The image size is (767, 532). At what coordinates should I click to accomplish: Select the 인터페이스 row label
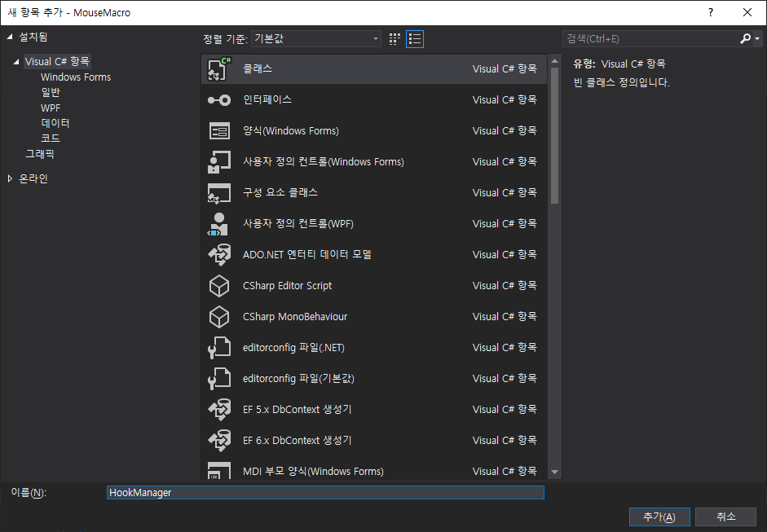[267, 99]
